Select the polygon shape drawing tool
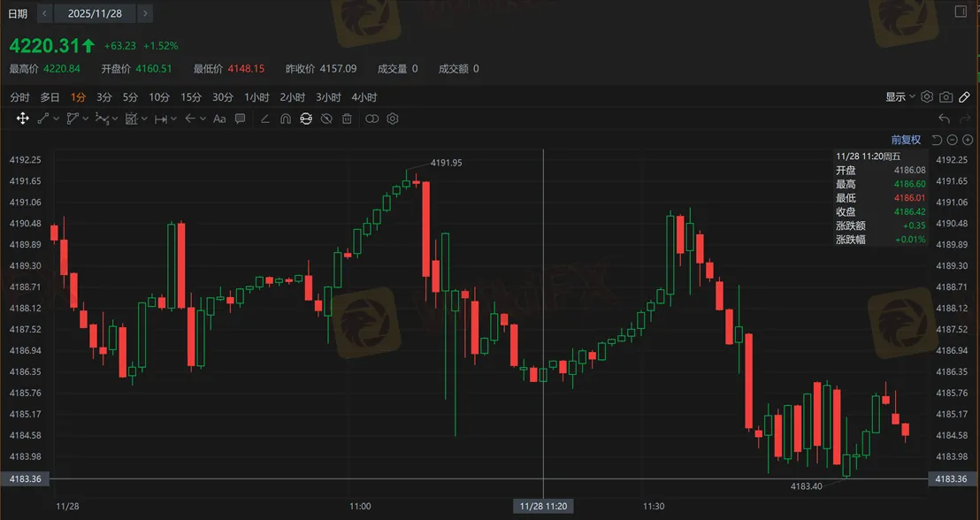This screenshot has height=520, width=980. 73,119
